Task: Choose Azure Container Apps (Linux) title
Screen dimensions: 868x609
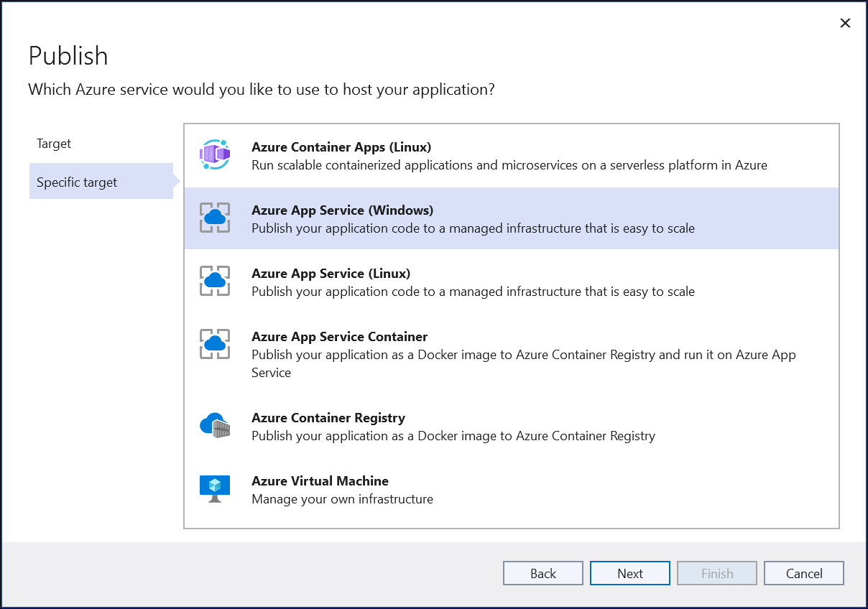Action: click(341, 147)
